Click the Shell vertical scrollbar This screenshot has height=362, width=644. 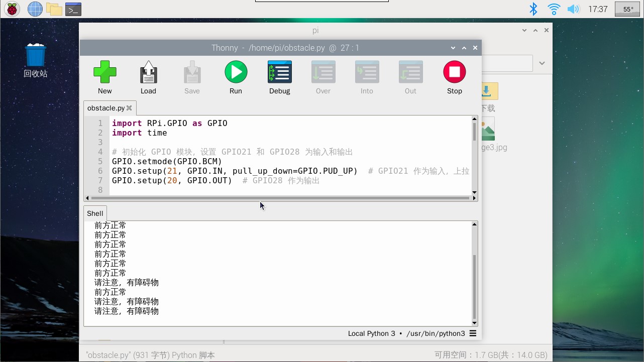474,286
